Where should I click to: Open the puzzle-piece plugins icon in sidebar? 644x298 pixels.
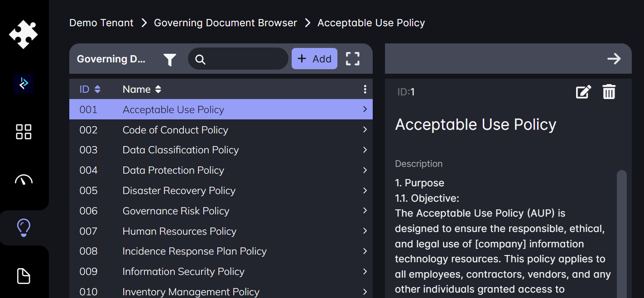(24, 34)
